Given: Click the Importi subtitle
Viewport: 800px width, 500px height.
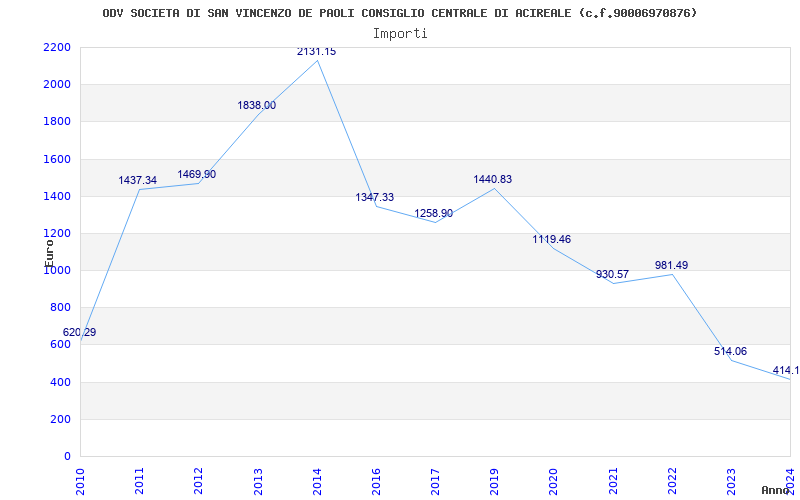Looking at the screenshot, I should point(400,34).
